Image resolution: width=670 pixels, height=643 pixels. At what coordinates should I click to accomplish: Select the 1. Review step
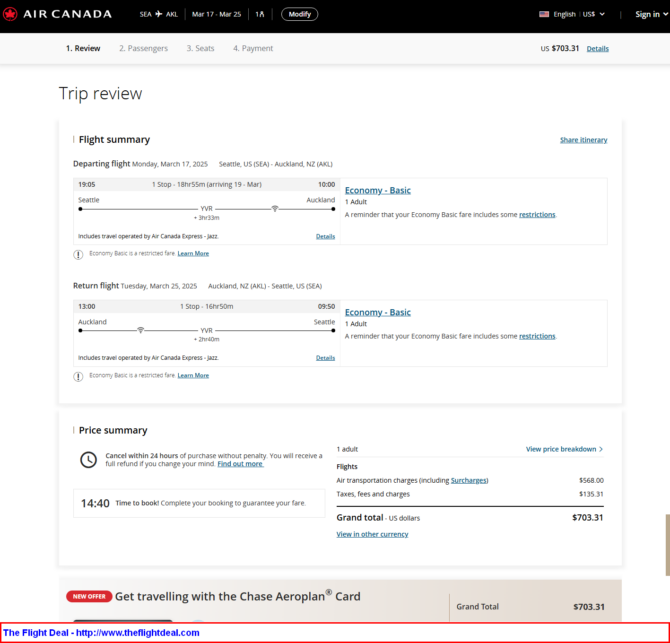point(83,48)
